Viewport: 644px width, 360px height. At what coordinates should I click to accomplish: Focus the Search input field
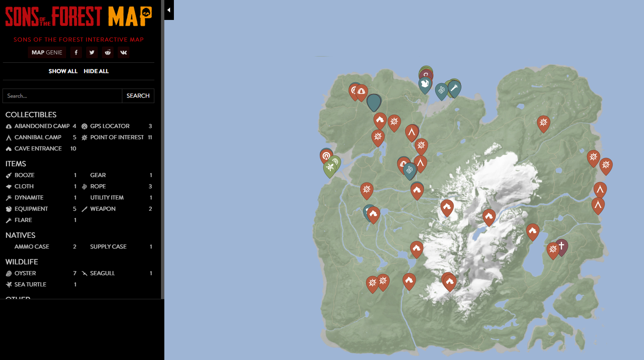point(62,96)
